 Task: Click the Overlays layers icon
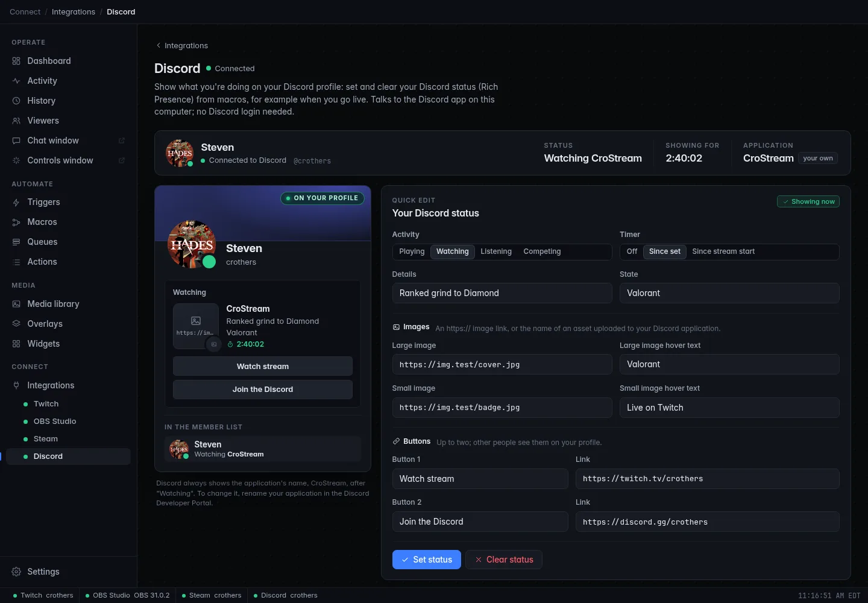point(16,324)
